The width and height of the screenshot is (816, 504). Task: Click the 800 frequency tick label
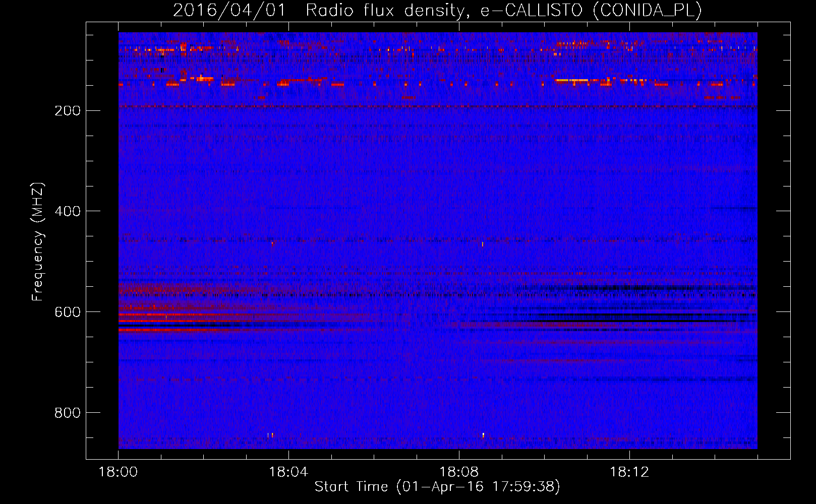tap(68, 413)
